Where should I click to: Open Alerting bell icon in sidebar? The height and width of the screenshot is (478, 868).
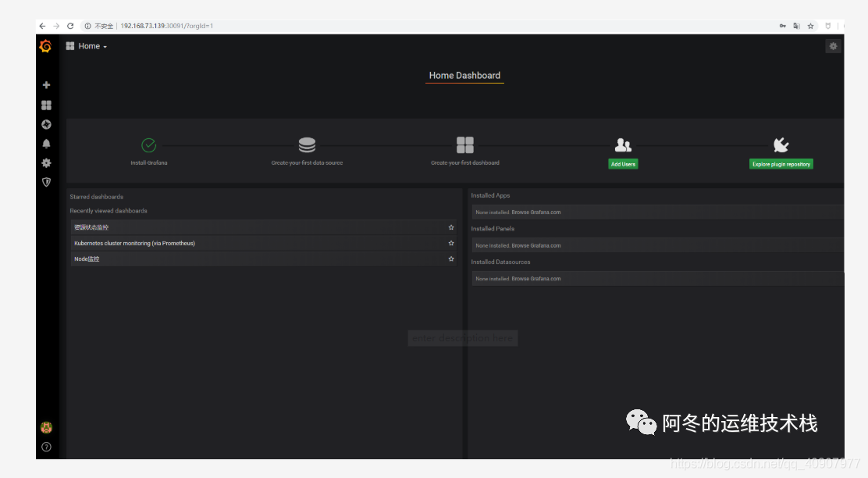tap(47, 144)
